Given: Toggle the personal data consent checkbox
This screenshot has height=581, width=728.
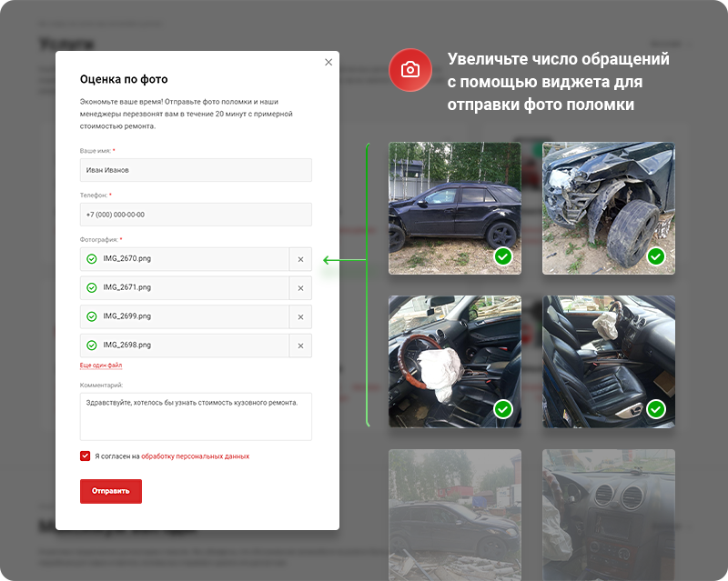Looking at the screenshot, I should pos(86,456).
